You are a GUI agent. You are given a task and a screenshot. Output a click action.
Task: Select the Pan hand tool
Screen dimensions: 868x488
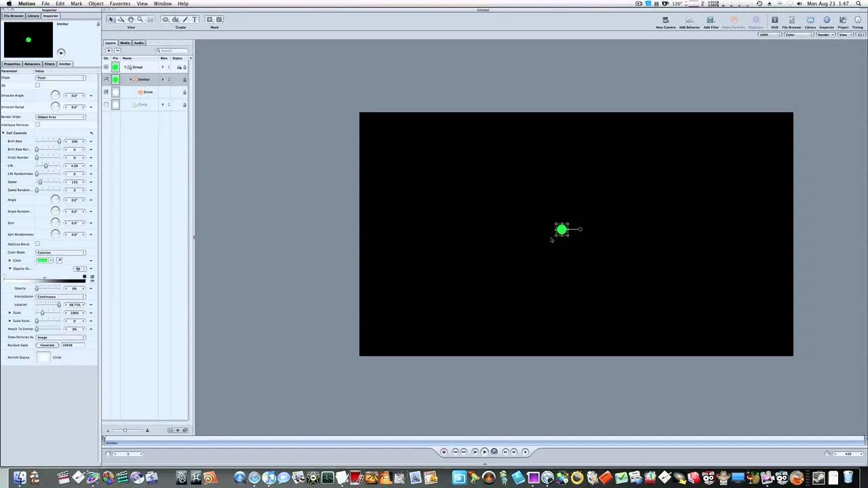[131, 20]
